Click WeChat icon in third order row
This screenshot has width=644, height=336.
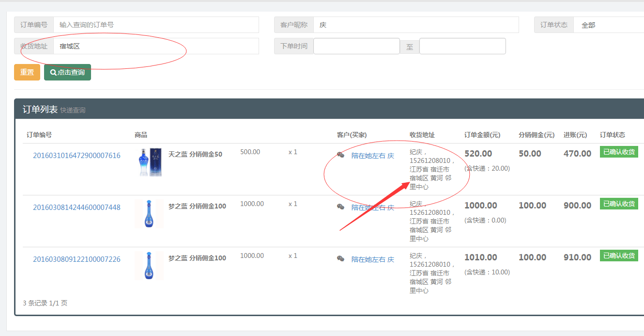(x=341, y=259)
